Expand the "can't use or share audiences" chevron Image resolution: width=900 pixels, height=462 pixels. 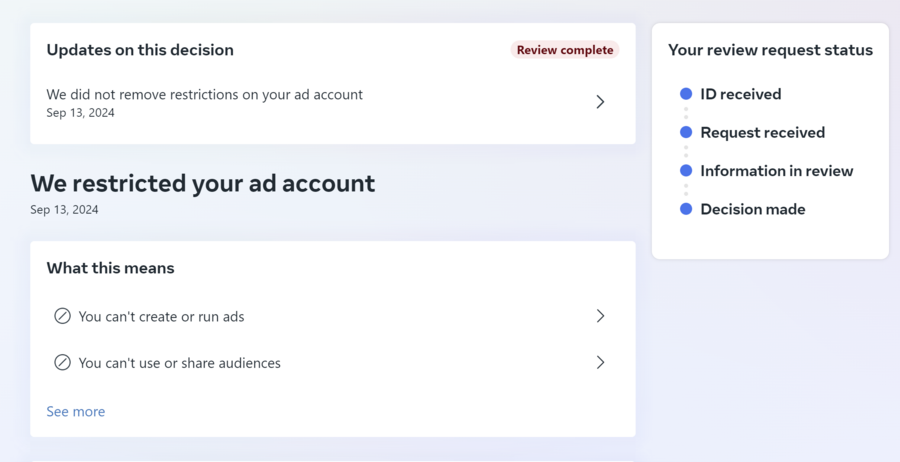[x=600, y=363]
